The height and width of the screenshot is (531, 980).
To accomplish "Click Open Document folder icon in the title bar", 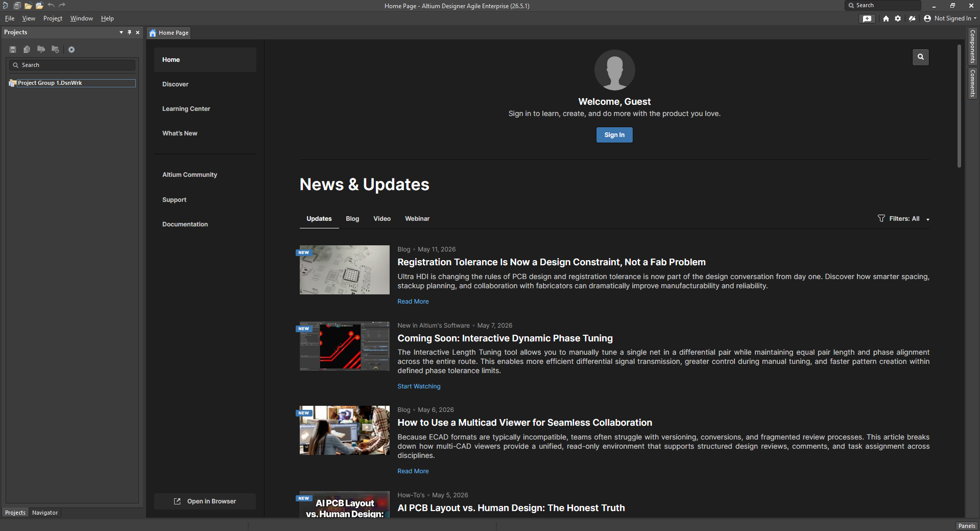I will [x=28, y=6].
